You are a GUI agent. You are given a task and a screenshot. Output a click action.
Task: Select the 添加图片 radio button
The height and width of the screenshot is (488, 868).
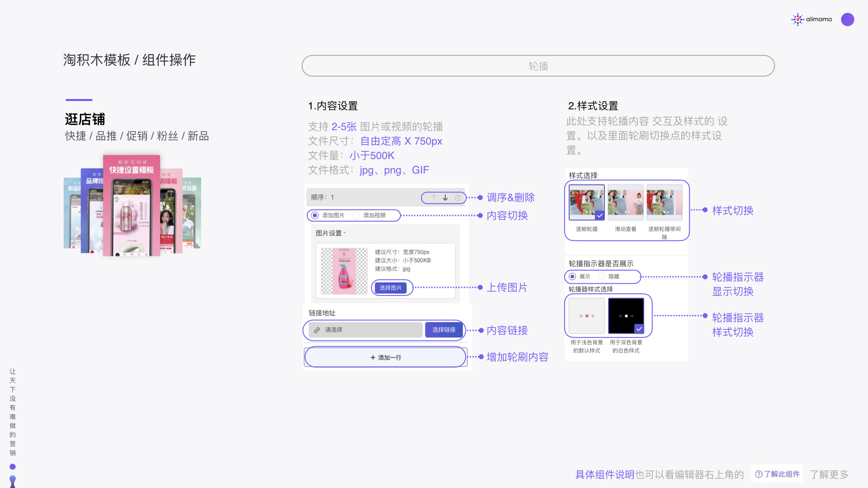pos(315,216)
